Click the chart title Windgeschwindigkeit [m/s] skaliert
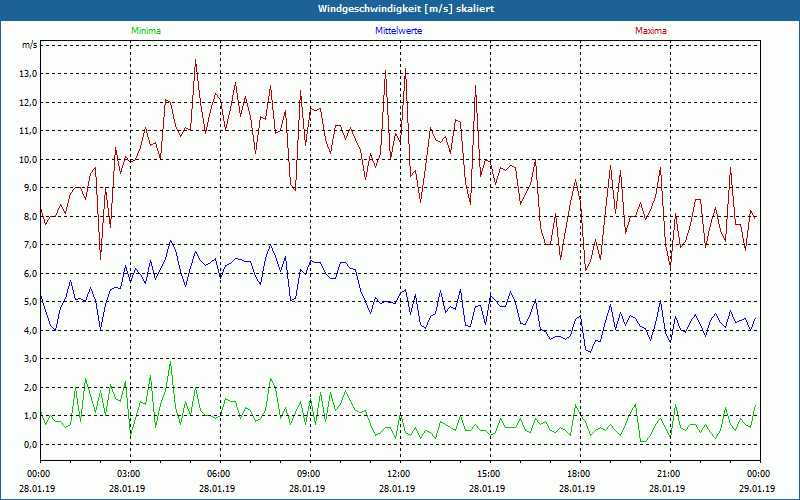The height and width of the screenshot is (500, 800). (x=406, y=9)
